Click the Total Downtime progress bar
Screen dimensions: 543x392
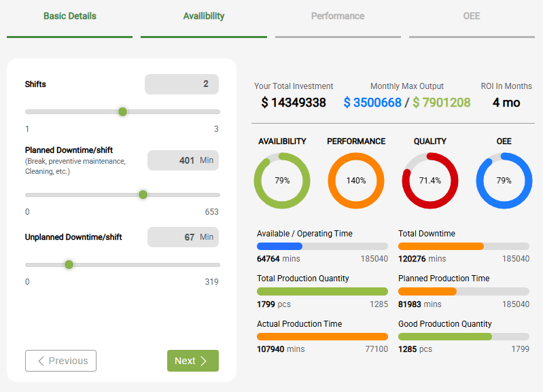click(463, 246)
